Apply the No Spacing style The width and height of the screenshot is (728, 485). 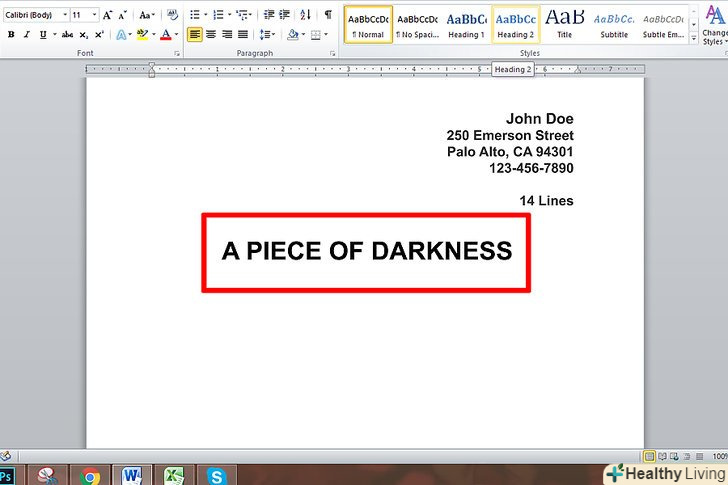[417, 25]
